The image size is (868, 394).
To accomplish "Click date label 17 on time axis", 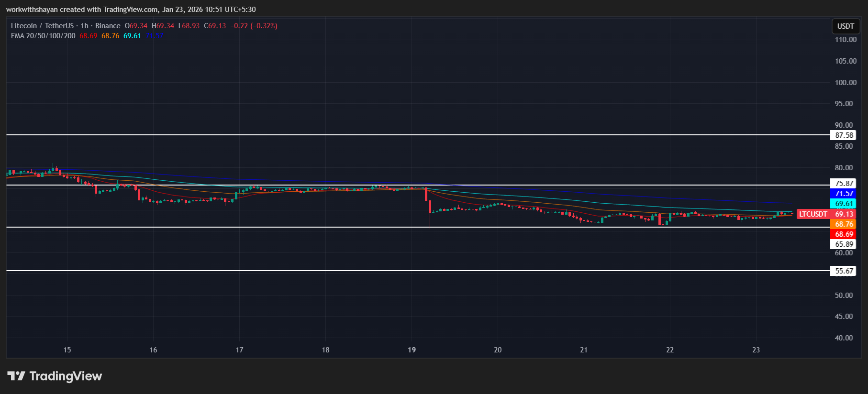I will click(x=239, y=350).
